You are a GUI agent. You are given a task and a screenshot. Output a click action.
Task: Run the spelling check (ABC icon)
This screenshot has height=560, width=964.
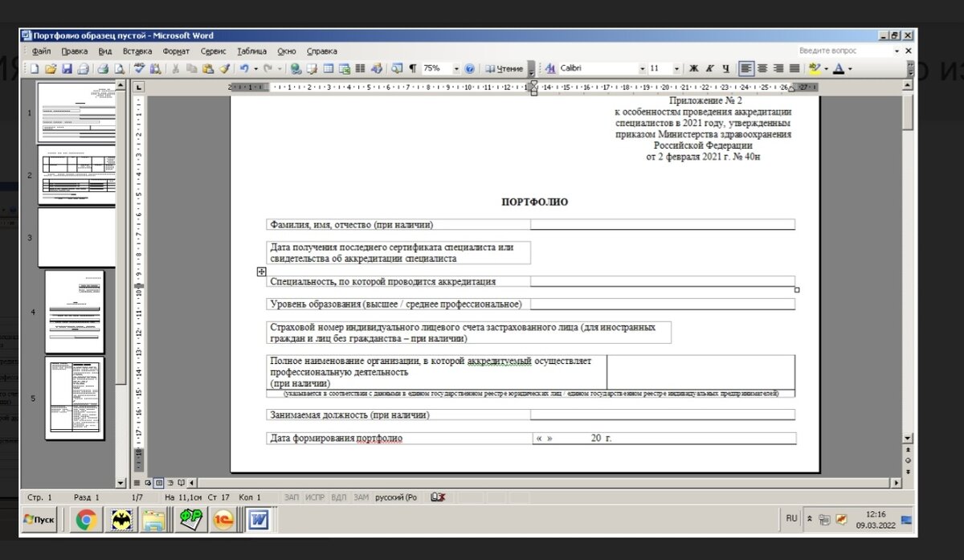(139, 69)
